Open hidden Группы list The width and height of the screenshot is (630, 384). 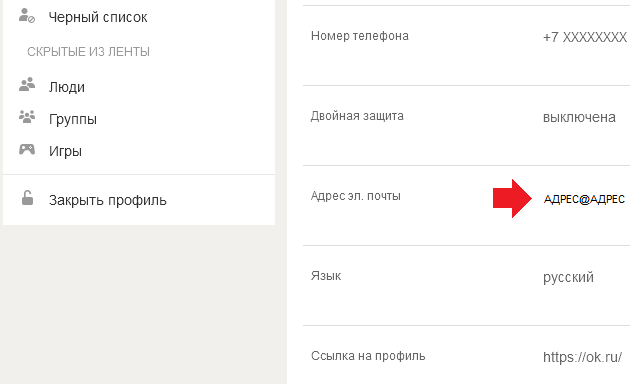[x=73, y=119]
